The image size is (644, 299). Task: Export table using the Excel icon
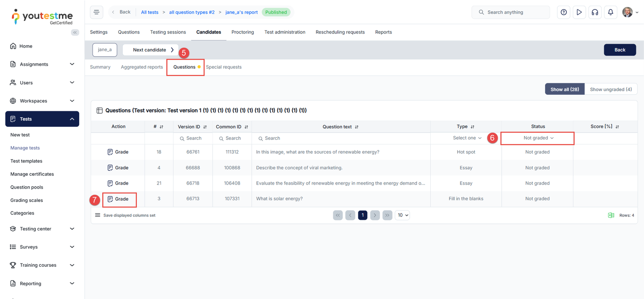tap(611, 215)
